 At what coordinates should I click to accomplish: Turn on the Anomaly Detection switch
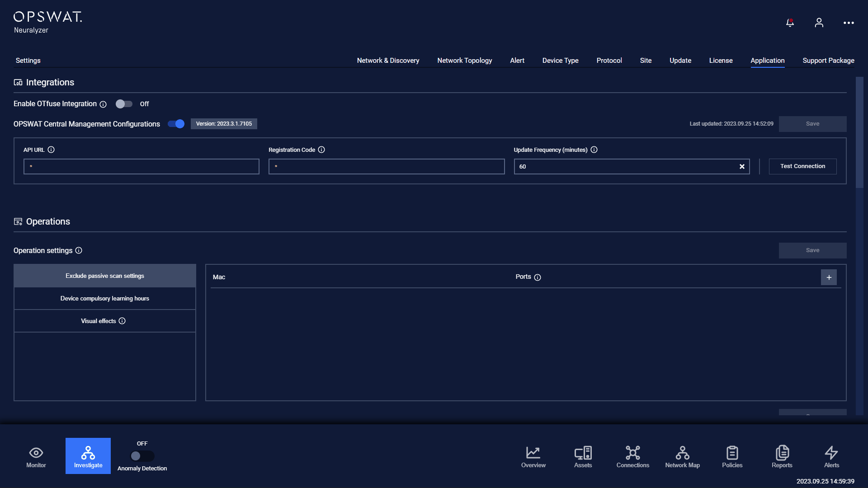pos(142,456)
